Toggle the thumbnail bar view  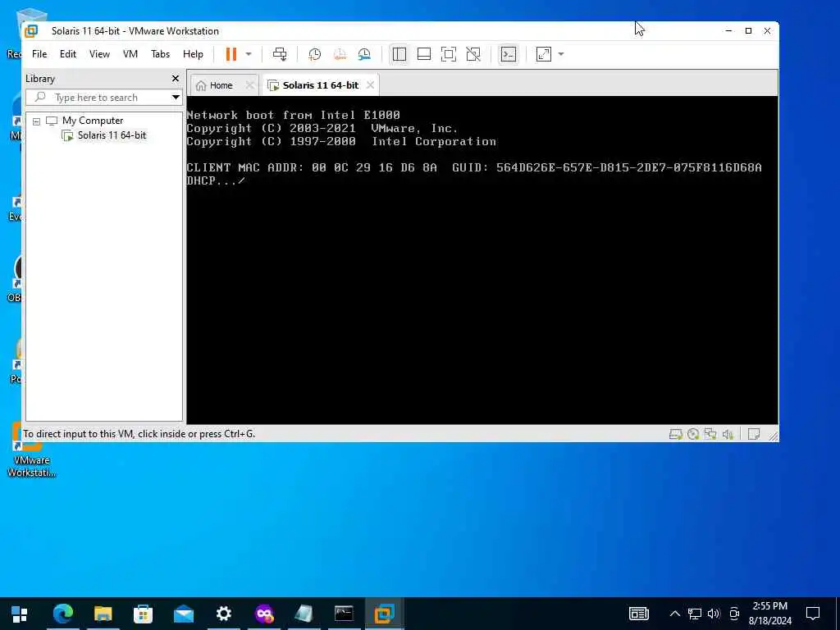424,54
